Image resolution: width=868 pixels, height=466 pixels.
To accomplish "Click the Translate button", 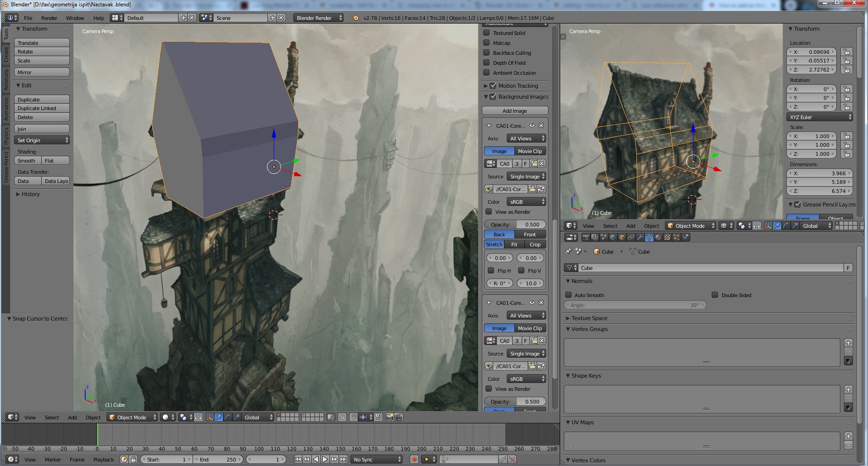I will pyautogui.click(x=42, y=43).
